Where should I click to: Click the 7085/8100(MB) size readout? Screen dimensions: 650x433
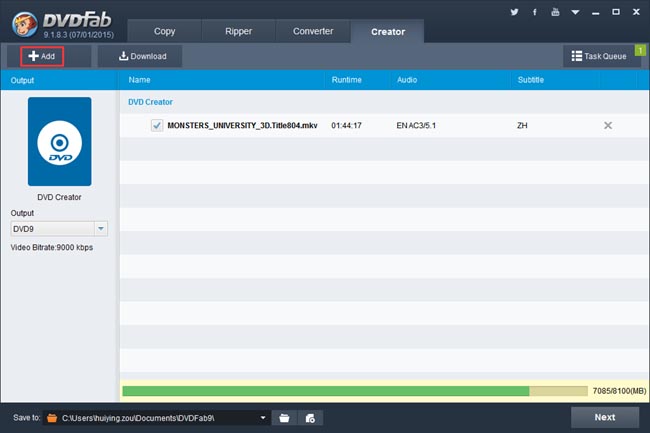(x=619, y=391)
